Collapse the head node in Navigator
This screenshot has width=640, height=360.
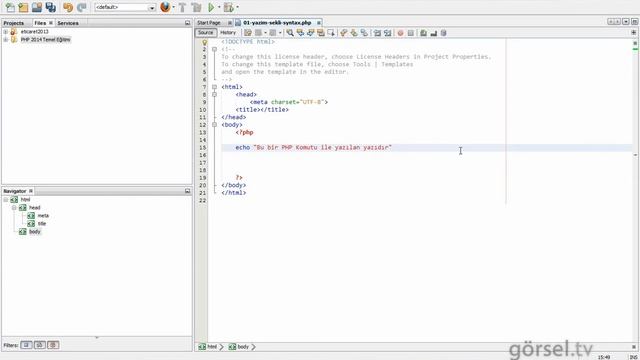coord(14,208)
